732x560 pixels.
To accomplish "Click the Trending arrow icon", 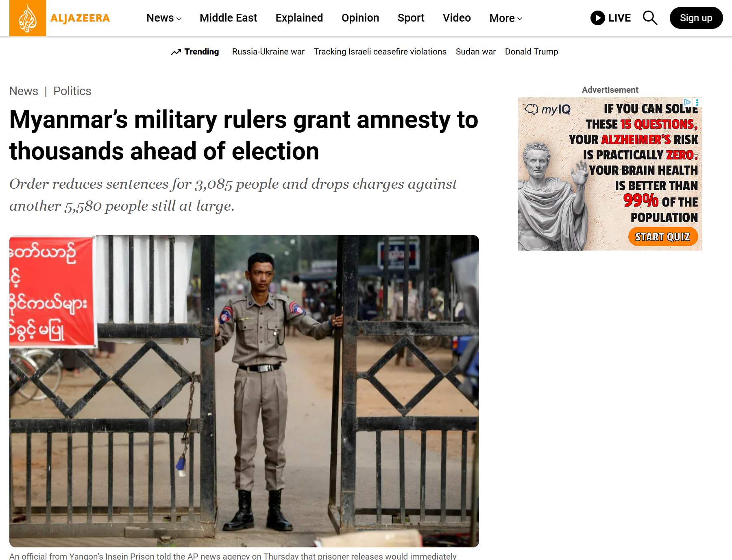I will pos(176,52).
